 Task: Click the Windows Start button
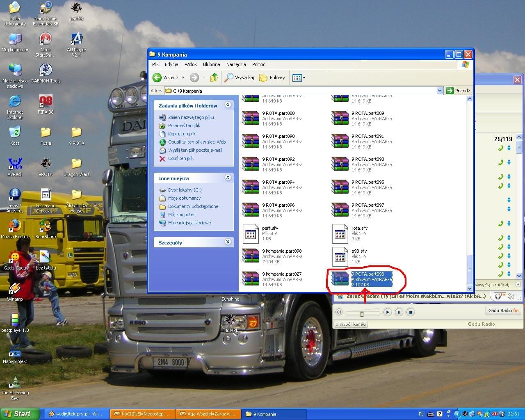tap(19, 414)
